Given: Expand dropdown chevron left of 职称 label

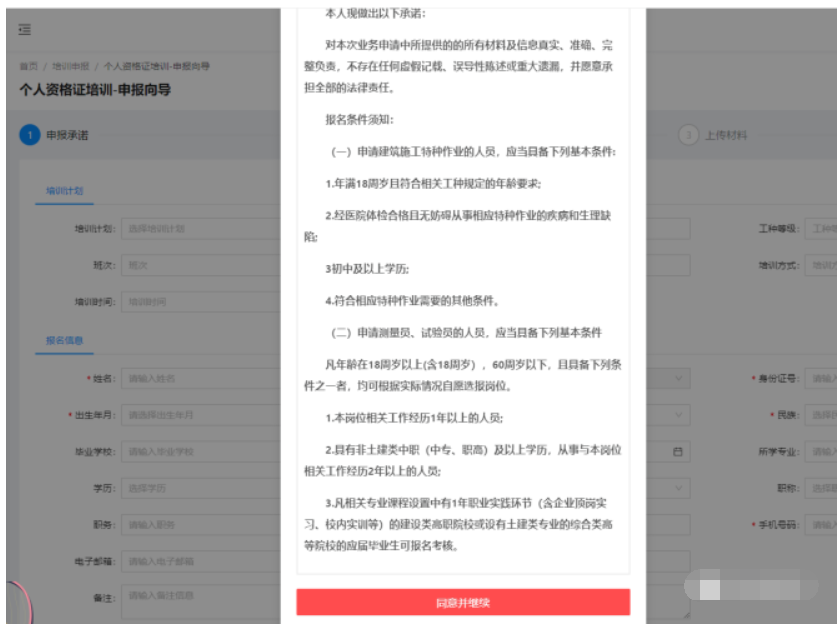Looking at the screenshot, I should click(678, 489).
